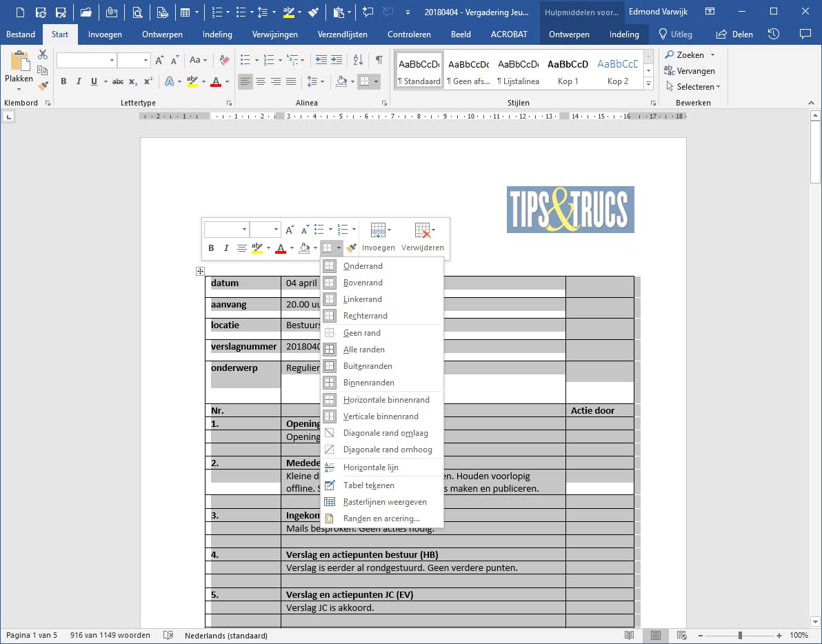Switch to the Invoegen tab
The image size is (822, 644).
105,34
